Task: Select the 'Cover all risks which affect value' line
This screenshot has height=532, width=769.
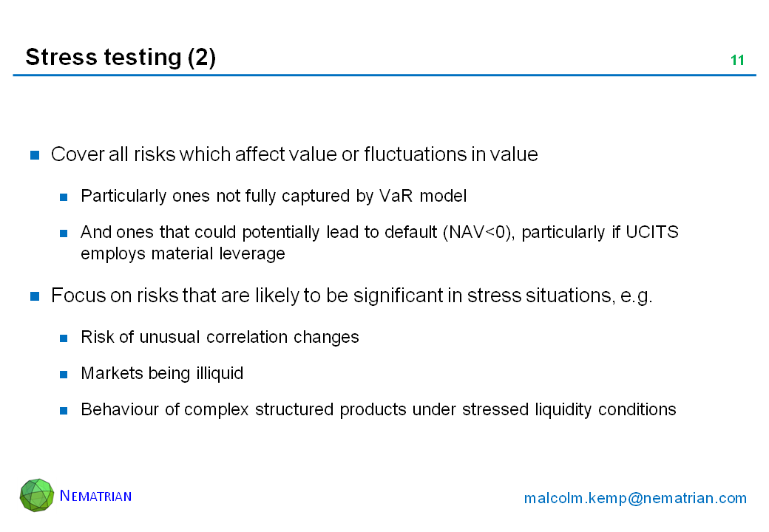Action: 294,154
